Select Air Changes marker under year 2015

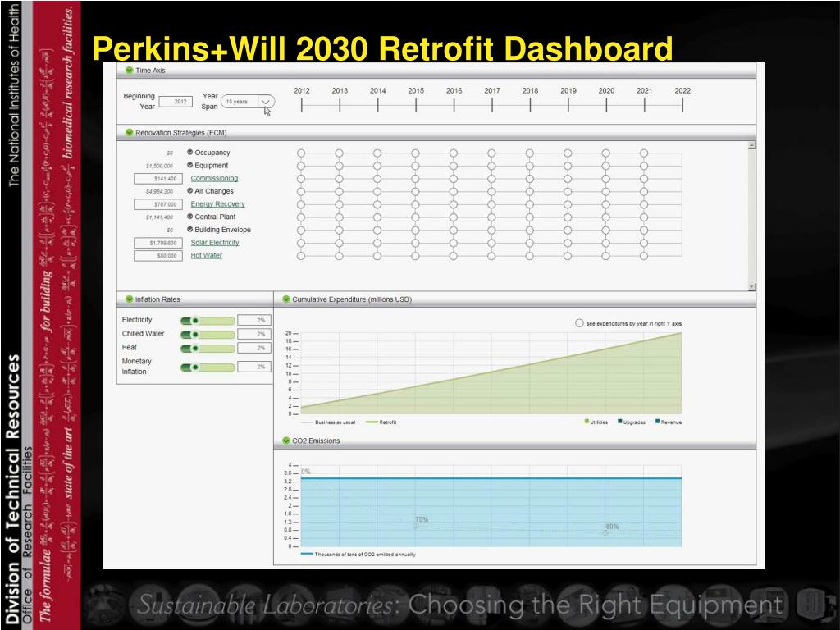(415, 192)
